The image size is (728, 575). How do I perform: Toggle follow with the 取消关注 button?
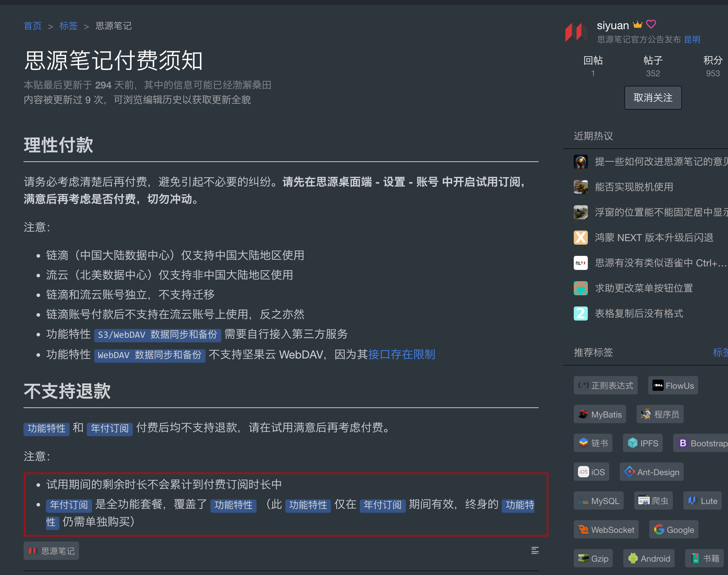pos(653,98)
